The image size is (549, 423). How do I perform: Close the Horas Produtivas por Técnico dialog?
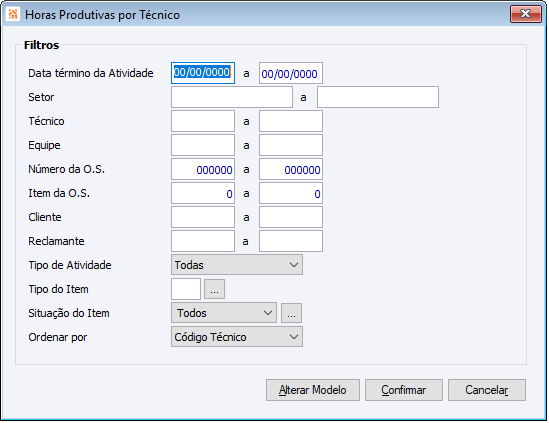point(526,14)
